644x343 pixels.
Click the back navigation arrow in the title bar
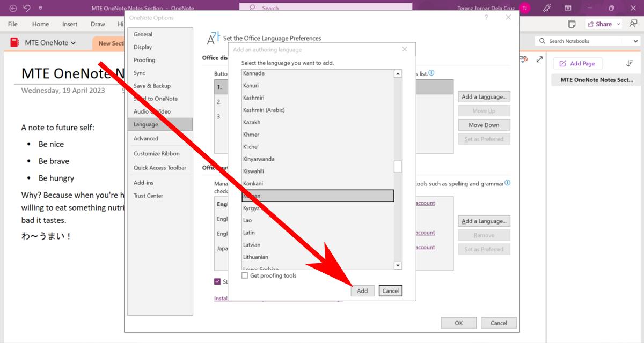(13, 8)
